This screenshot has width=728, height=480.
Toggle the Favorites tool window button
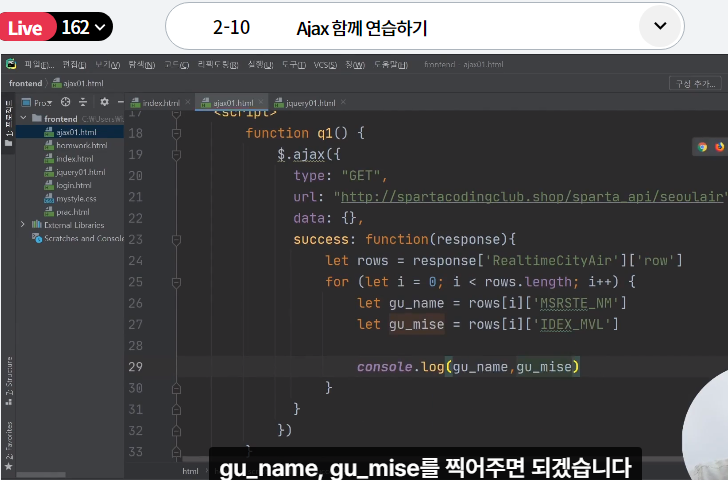[8, 446]
